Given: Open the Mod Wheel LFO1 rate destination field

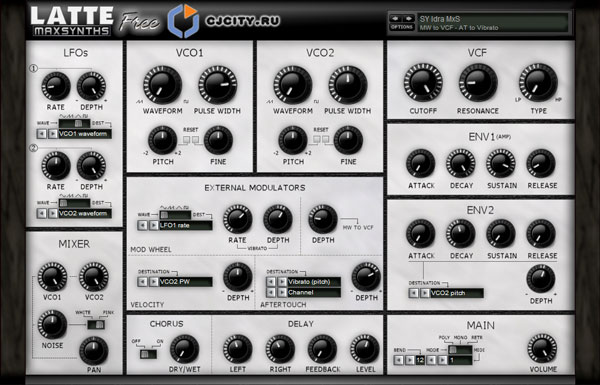Looking at the screenshot, I should coord(186,225).
